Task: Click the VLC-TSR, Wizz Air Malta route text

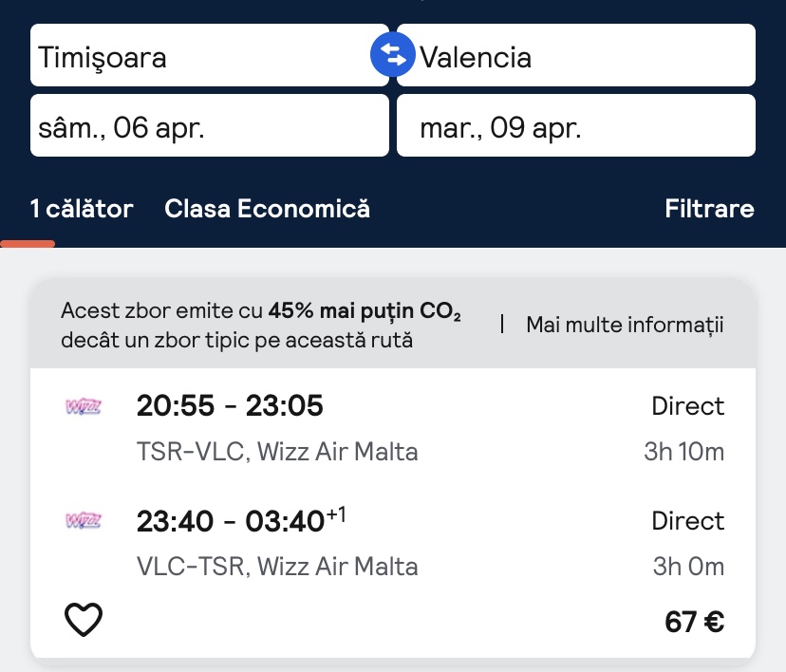Action: 277,567
